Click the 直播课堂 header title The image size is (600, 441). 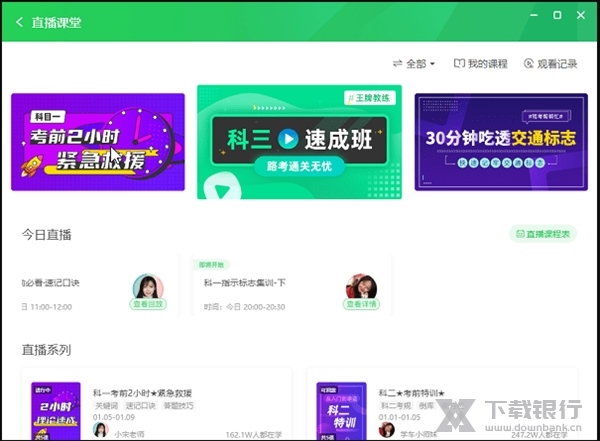(x=56, y=22)
